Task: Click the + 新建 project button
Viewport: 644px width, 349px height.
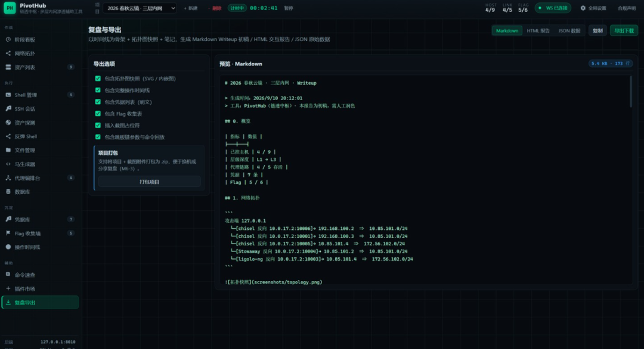Action: pyautogui.click(x=191, y=8)
